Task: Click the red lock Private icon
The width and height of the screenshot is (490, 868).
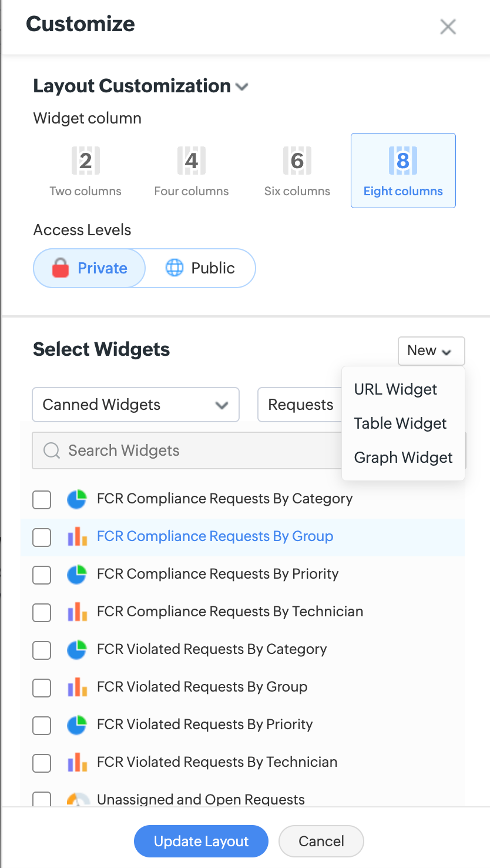Action: 61,268
